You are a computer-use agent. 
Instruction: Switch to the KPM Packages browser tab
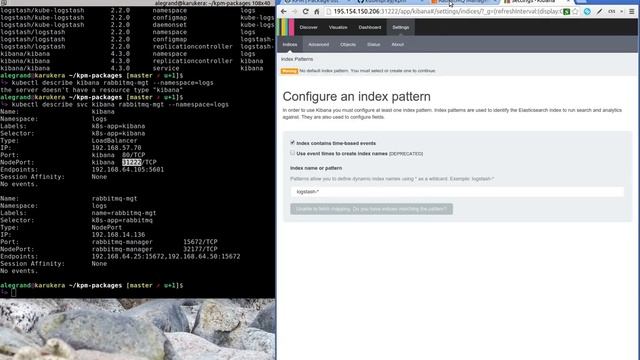coord(316,2)
